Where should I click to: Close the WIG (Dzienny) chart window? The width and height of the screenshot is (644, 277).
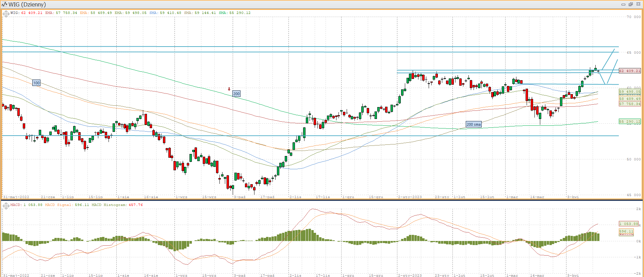tap(638, 4)
